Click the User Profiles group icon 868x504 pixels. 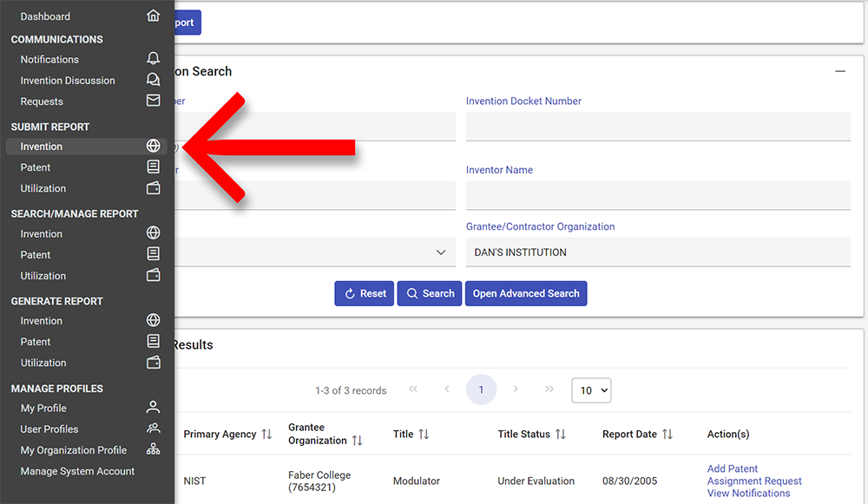point(154,429)
